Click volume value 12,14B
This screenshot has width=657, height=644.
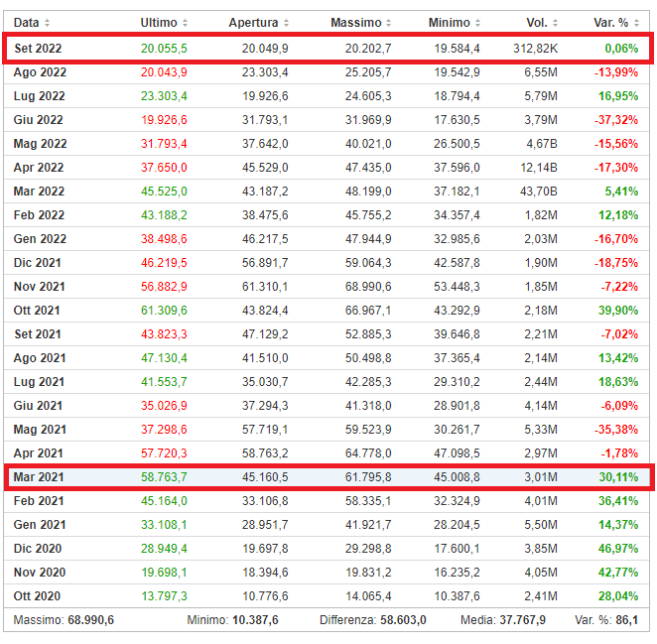click(539, 168)
